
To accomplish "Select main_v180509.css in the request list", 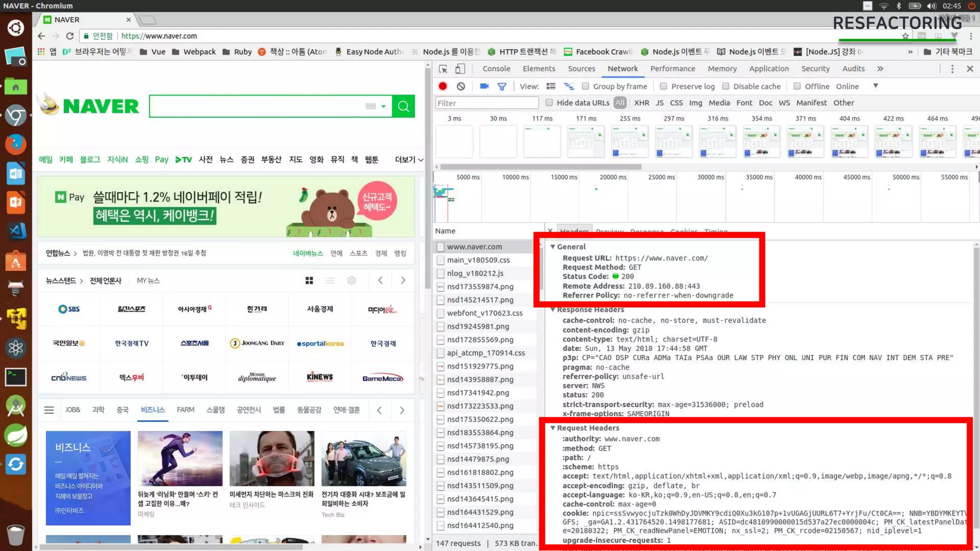I will click(478, 260).
